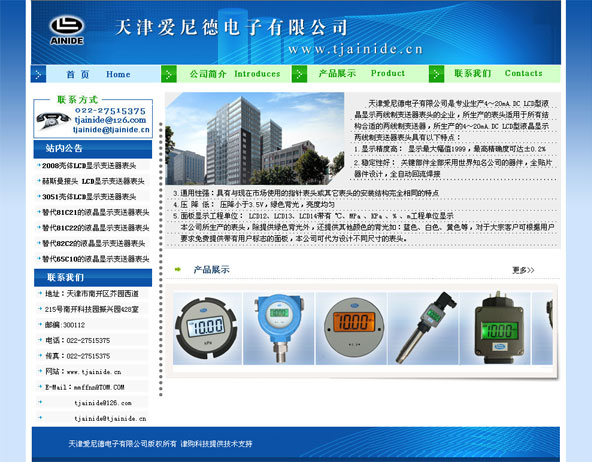This screenshot has width=592, height=462.
Task: Click the 传真：022-27515375 row
Action: (92, 356)
